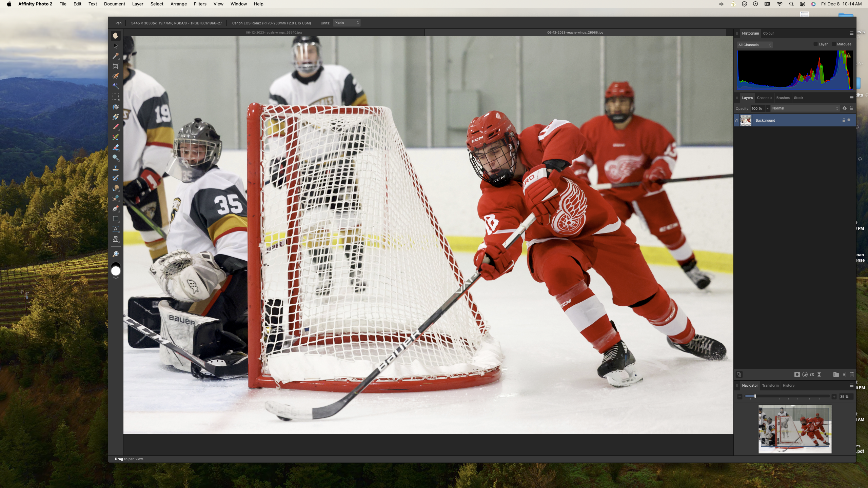868x488 pixels.
Task: Select the Rectangular Marquee tool
Action: pyautogui.click(x=116, y=97)
